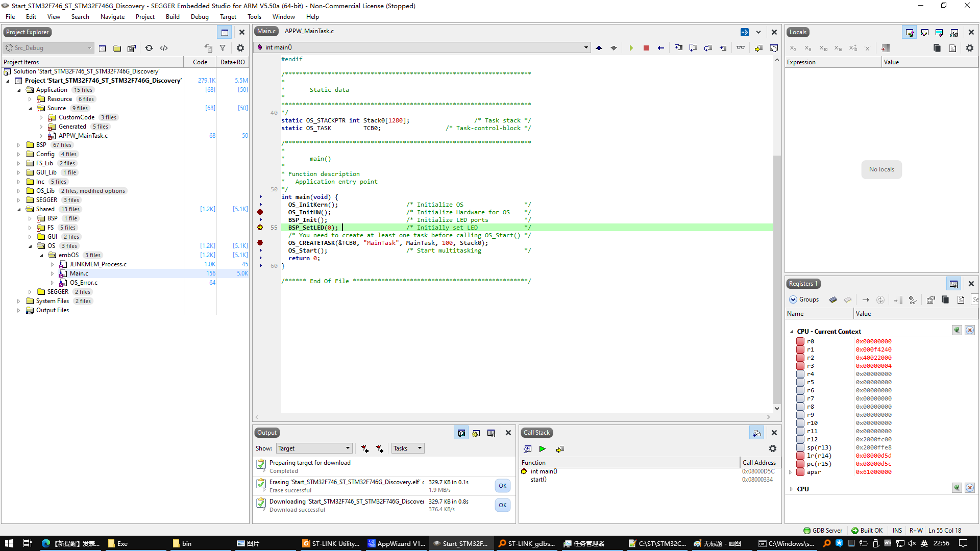Click the Run To Cursor icon
Image resolution: width=980 pixels, height=551 pixels.
pyautogui.click(x=723, y=48)
